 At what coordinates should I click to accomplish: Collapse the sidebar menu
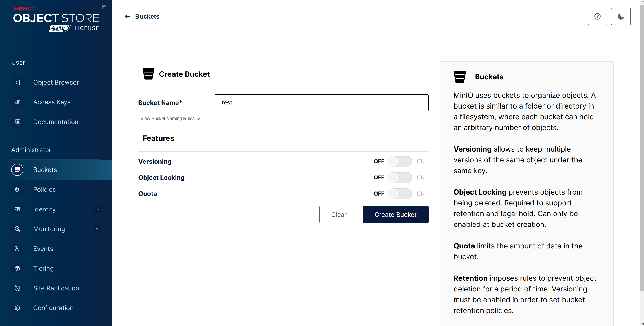tap(105, 7)
